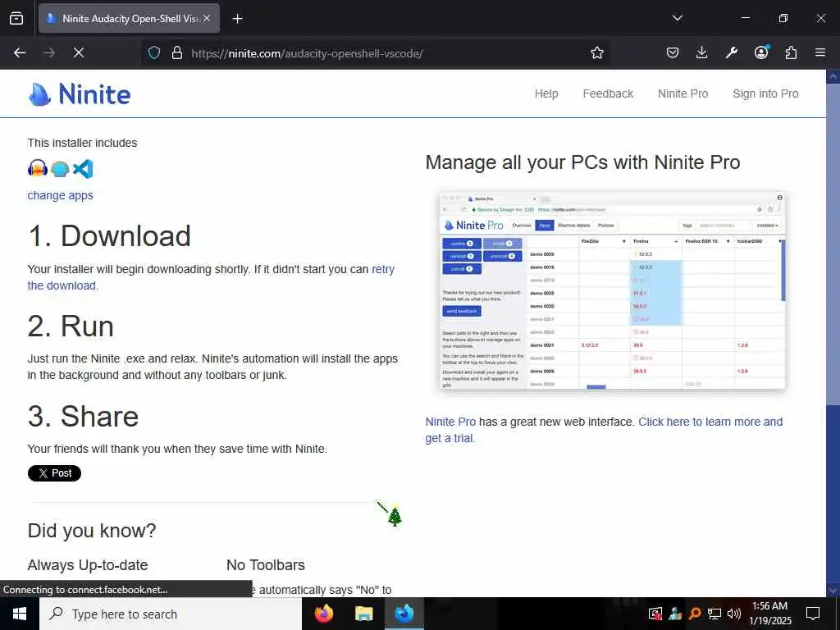Open the taskbar clock showing 1:56 AM
Viewport: 840px width, 630px height.
769,614
